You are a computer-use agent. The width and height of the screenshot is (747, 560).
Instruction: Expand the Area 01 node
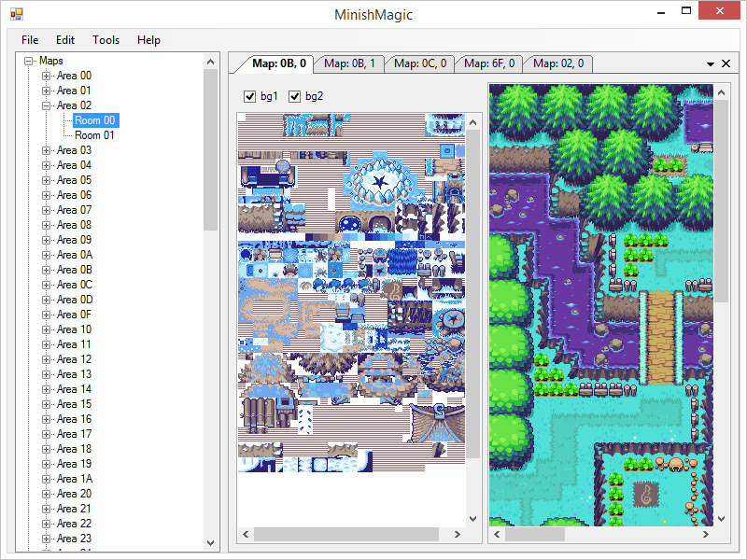[46, 91]
